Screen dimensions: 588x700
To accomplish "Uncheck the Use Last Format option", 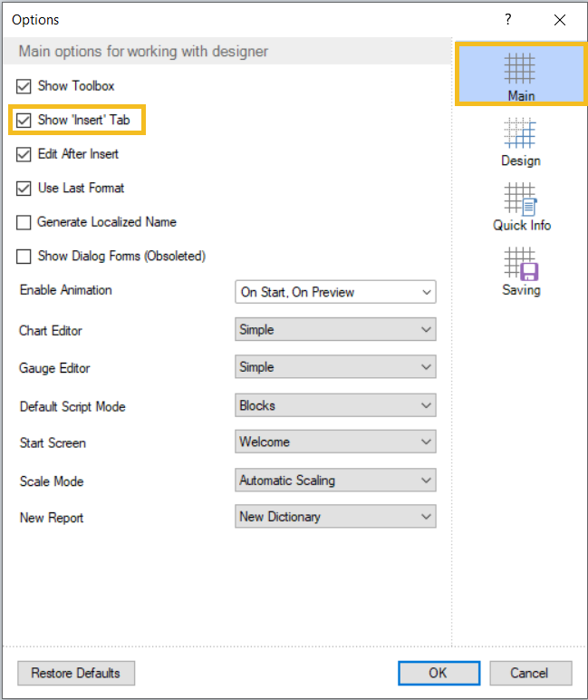I will 24,189.
